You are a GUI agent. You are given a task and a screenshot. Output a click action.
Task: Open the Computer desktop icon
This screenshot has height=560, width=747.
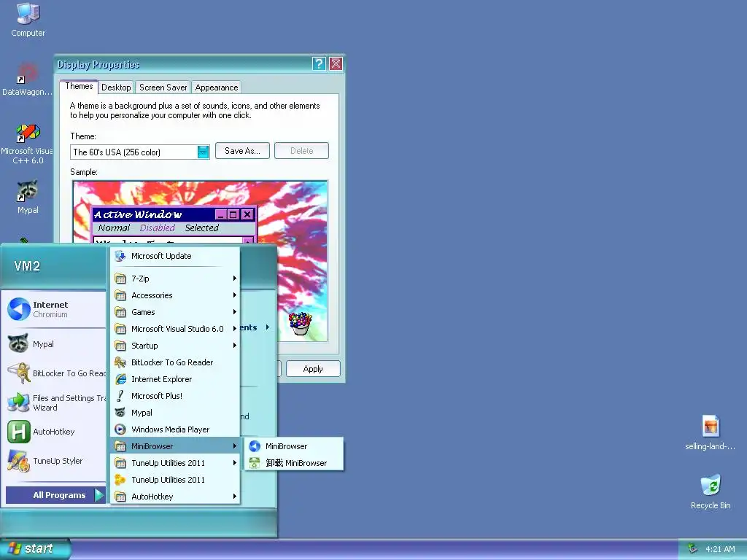tap(28, 20)
